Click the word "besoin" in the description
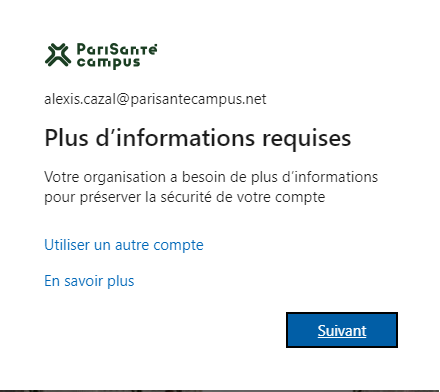Viewport: 440px width, 392px height. click(204, 177)
